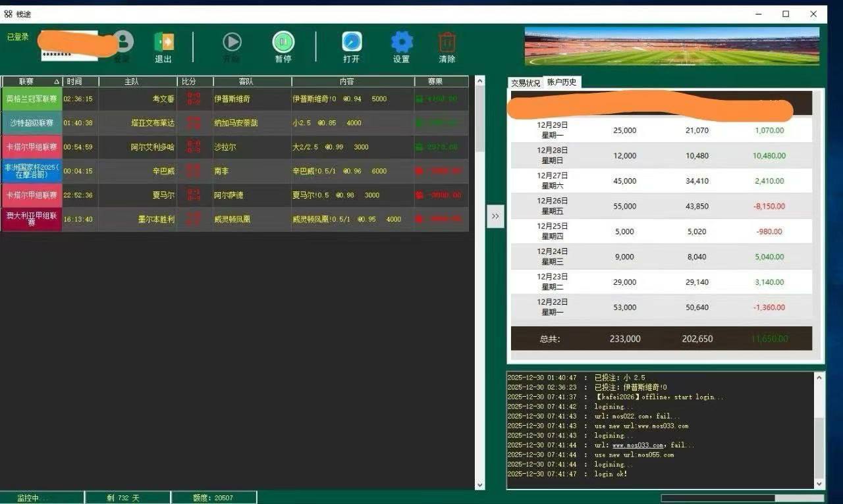The image size is (843, 504).
Task: Switch to the 交易状况 tab
Action: 526,83
